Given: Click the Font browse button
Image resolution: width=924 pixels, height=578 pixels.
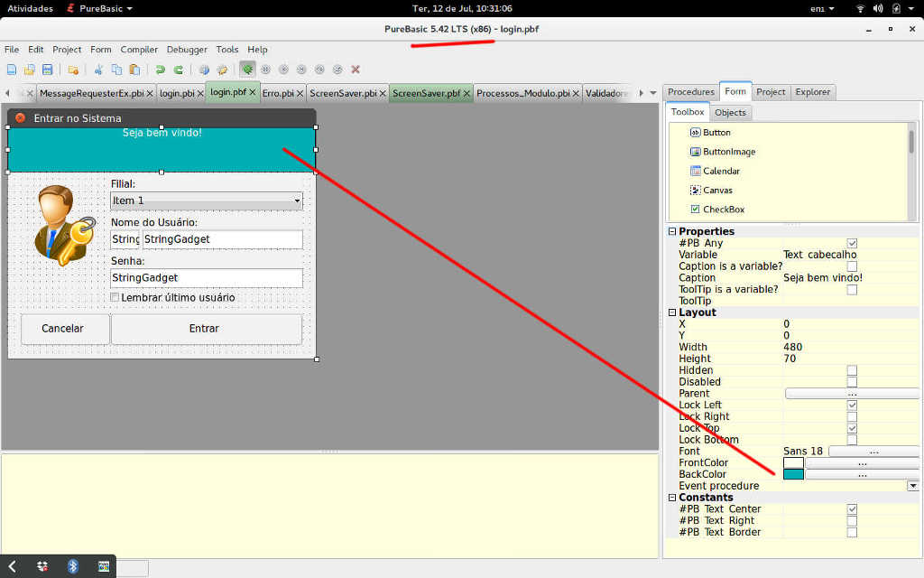Looking at the screenshot, I should (x=873, y=452).
